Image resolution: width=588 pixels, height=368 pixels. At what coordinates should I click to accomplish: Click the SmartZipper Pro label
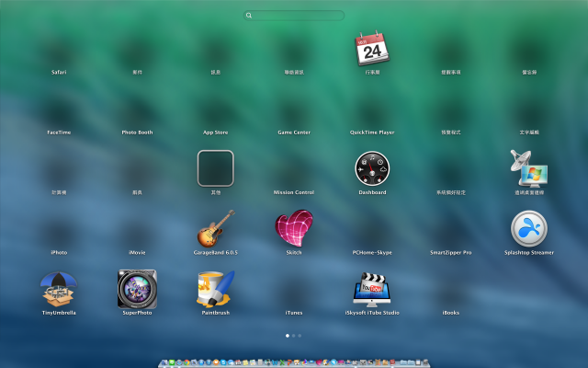click(451, 252)
